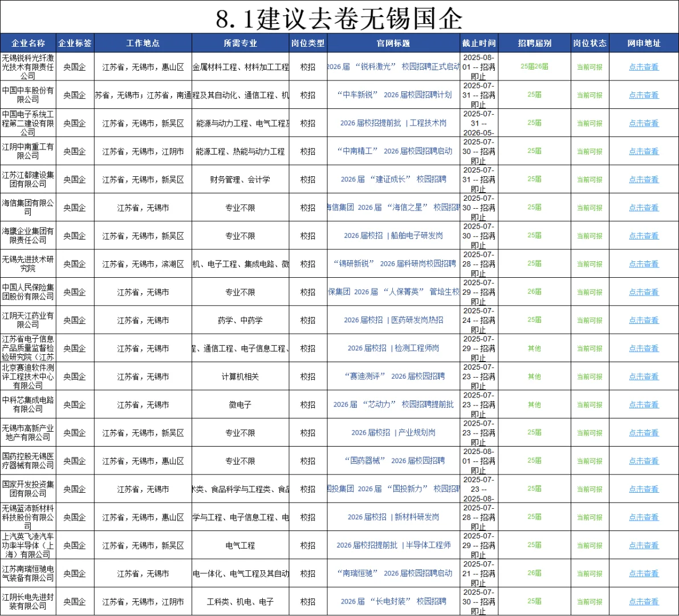
Task: Click the title cell 半导体工程师 提前批
Action: click(x=393, y=545)
